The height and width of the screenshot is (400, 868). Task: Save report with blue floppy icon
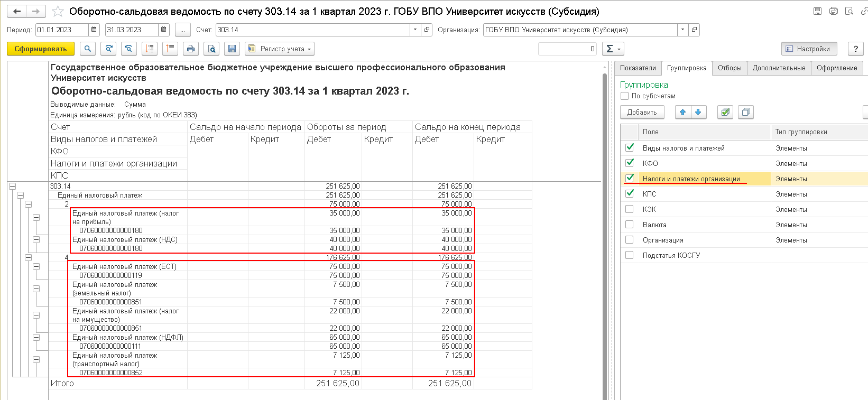pyautogui.click(x=232, y=49)
